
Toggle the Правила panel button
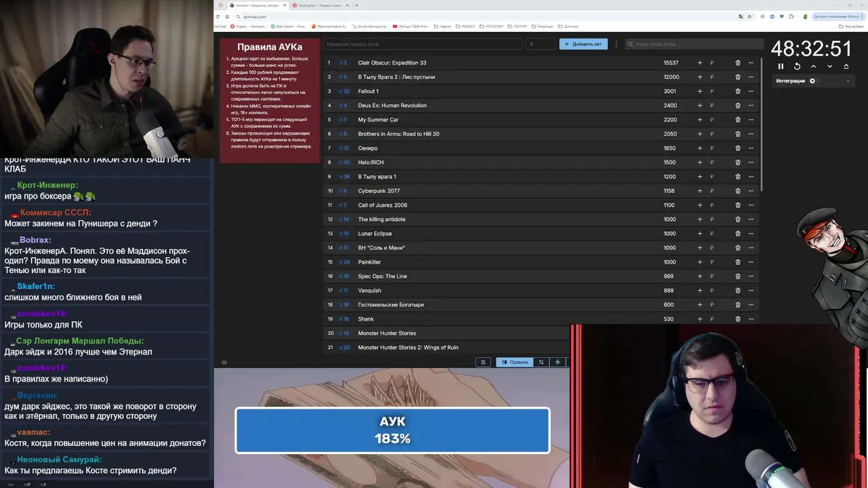click(x=515, y=362)
